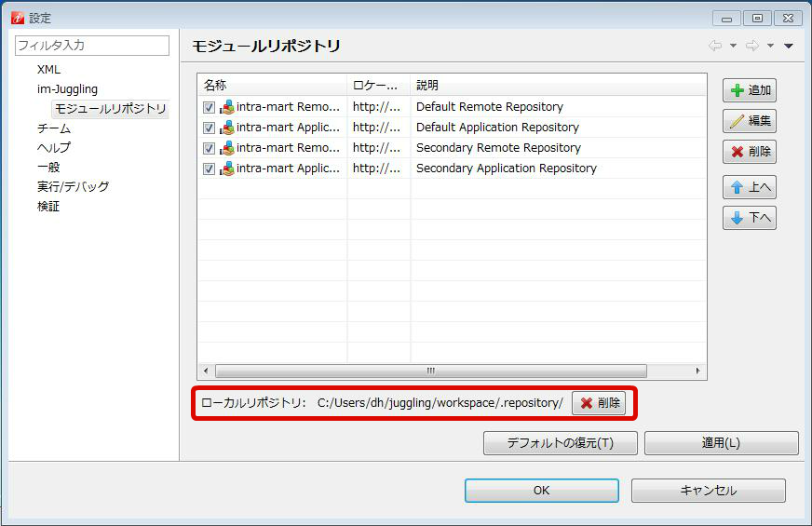Click the 設定 window app icon
812x526 pixels.
[x=18, y=18]
